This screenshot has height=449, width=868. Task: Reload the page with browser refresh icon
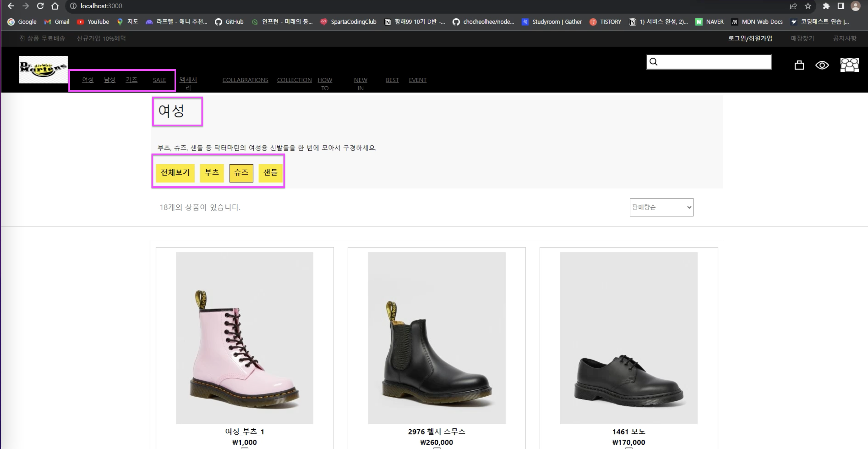[40, 6]
